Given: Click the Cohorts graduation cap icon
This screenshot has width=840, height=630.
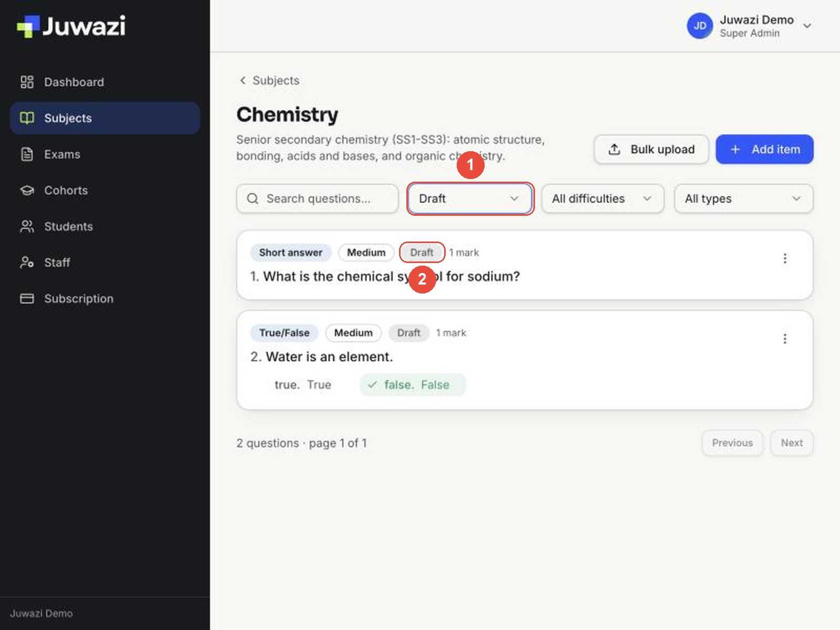Looking at the screenshot, I should click(27, 191).
